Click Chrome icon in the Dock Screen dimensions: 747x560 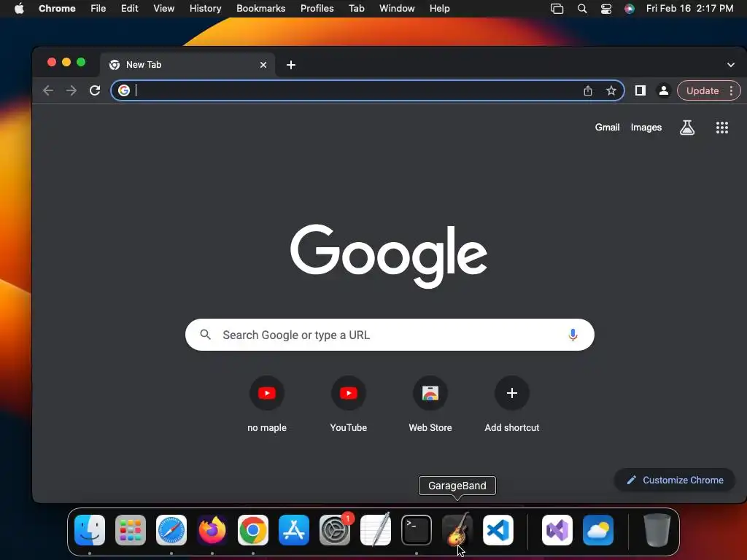[x=253, y=530]
